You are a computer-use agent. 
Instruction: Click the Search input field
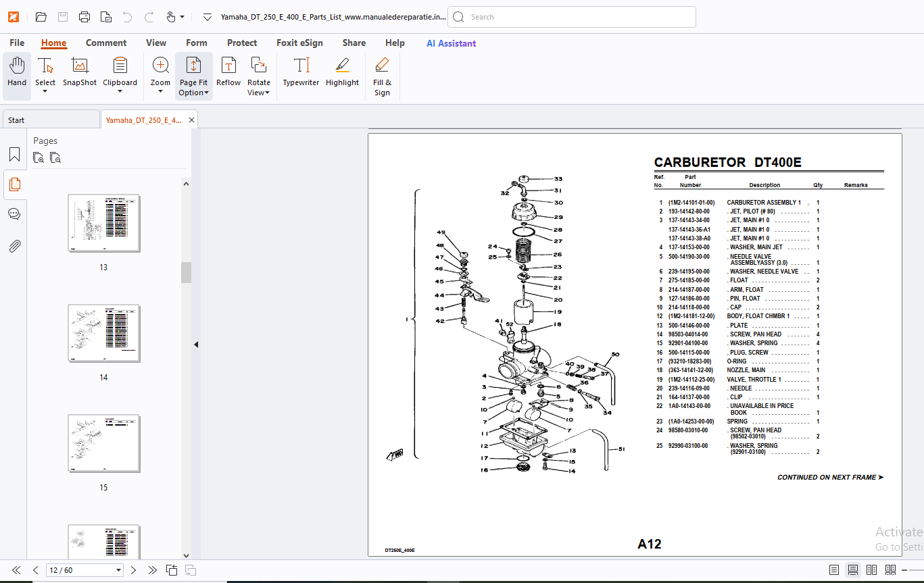tap(572, 17)
